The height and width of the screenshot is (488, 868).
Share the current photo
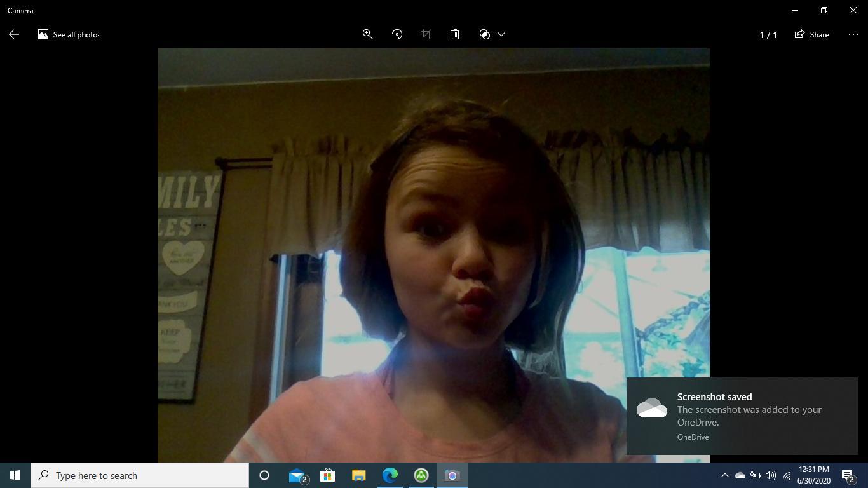[x=811, y=34]
